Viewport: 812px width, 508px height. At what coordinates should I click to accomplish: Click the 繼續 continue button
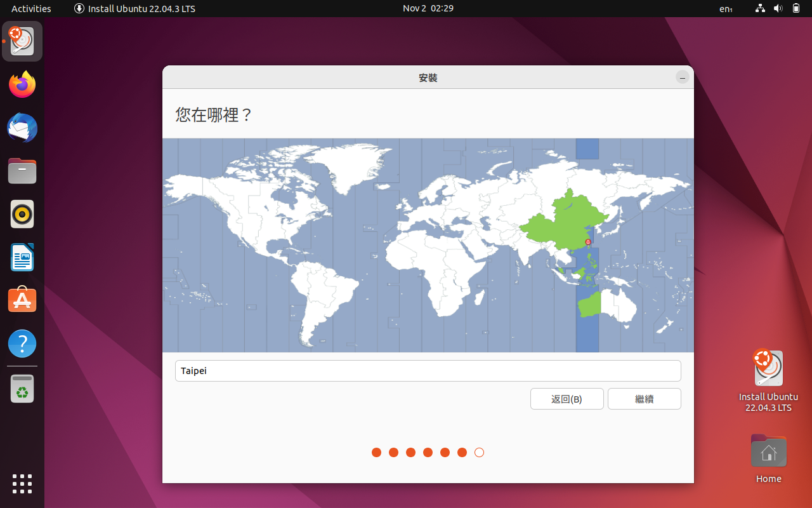(x=645, y=399)
